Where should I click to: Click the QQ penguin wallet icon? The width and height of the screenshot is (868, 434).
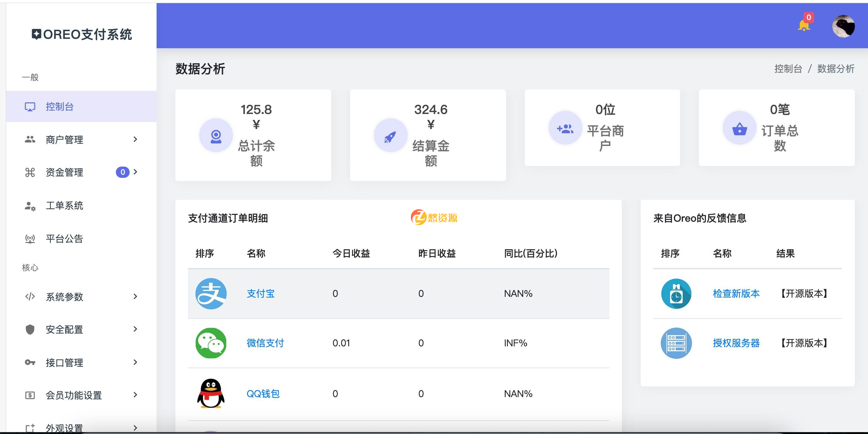pos(211,394)
